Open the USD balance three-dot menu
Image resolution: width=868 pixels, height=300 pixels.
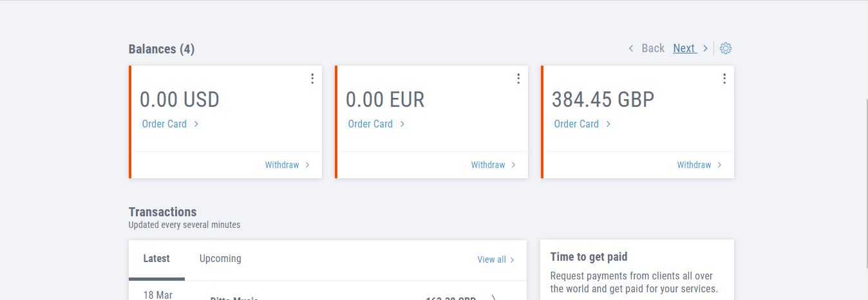point(312,79)
